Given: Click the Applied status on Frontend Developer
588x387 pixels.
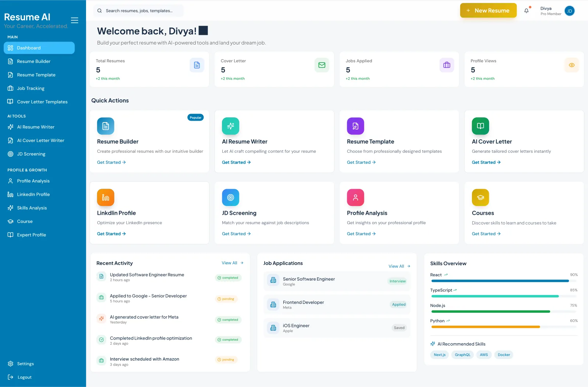Looking at the screenshot, I should (399, 305).
